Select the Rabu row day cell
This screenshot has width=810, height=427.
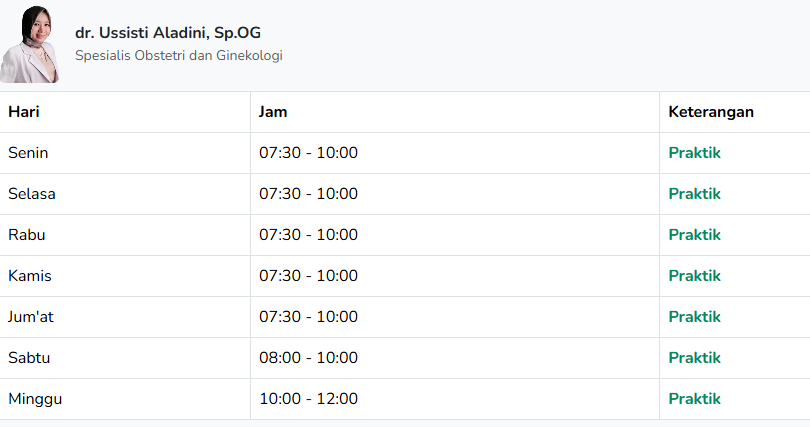point(27,235)
